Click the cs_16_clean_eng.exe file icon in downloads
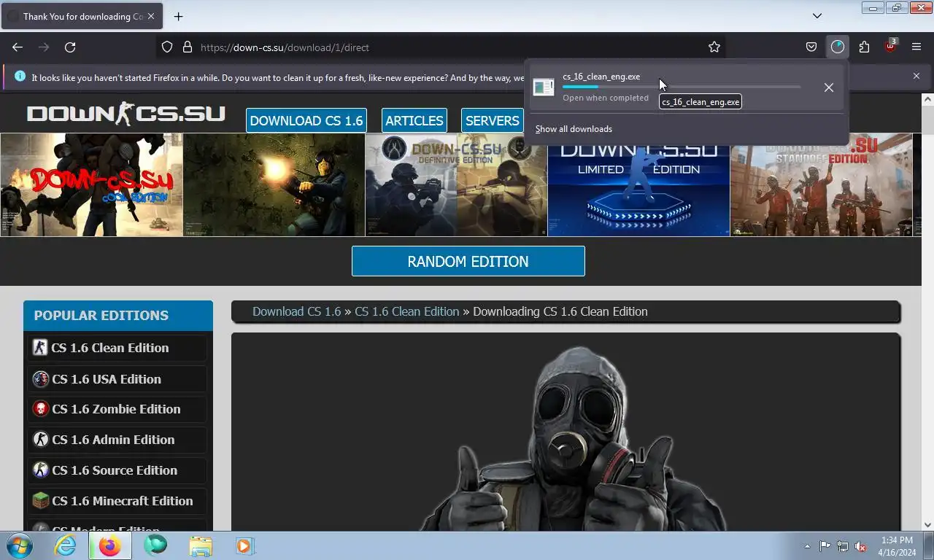Screen dimensions: 934x560 click(544, 87)
